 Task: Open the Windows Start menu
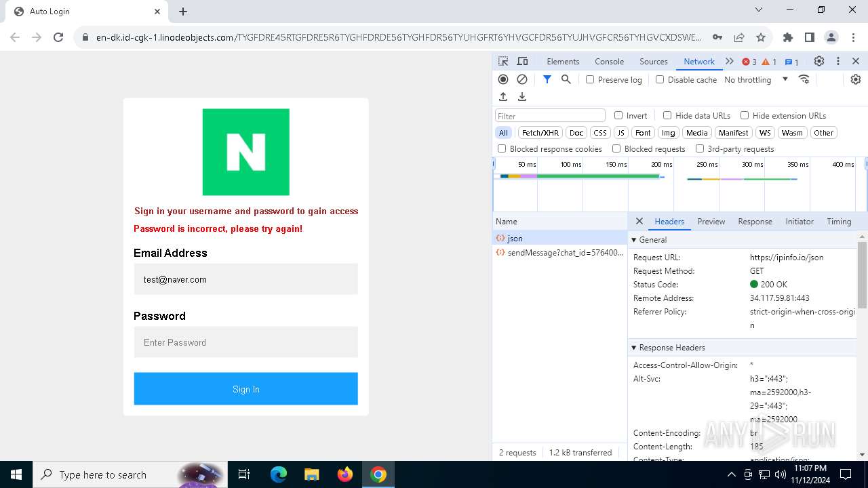point(16,474)
